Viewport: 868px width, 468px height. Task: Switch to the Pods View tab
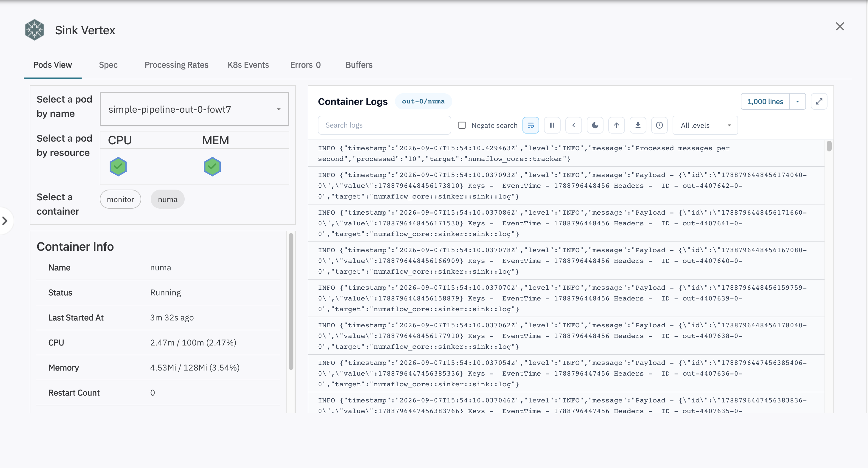(x=52, y=65)
